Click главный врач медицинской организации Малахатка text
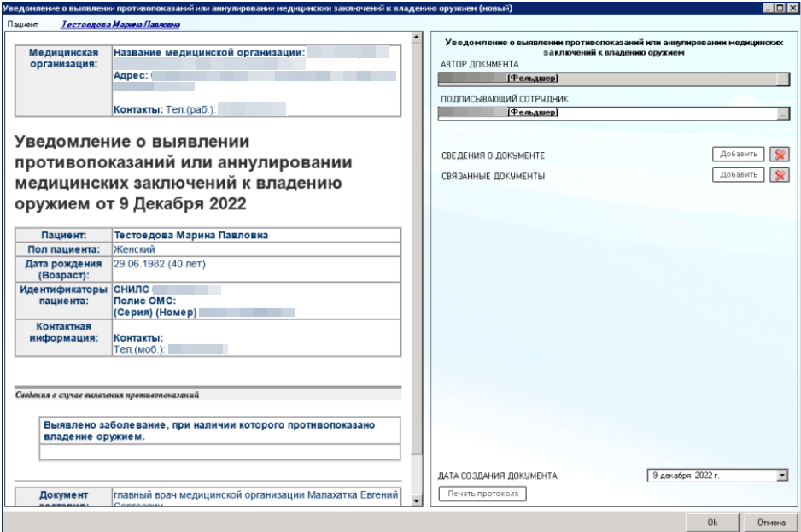Image resolution: width=801 pixels, height=532 pixels. [255, 494]
